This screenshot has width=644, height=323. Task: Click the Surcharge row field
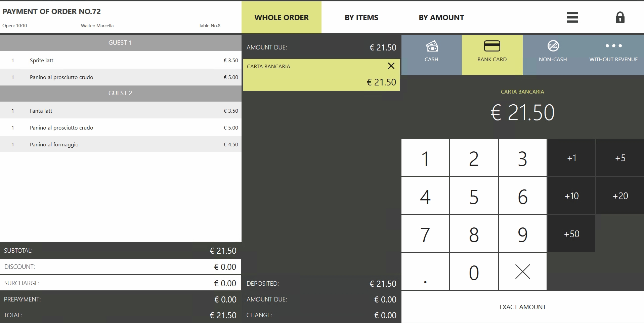click(x=121, y=283)
